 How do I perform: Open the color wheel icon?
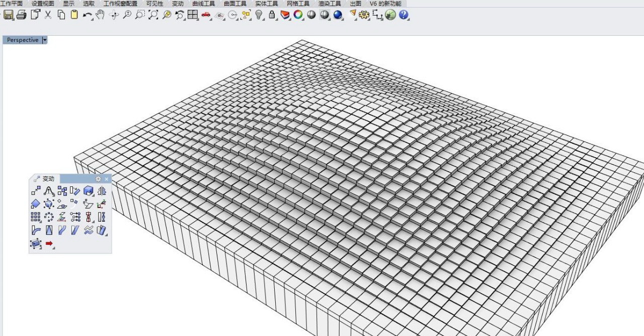(298, 15)
